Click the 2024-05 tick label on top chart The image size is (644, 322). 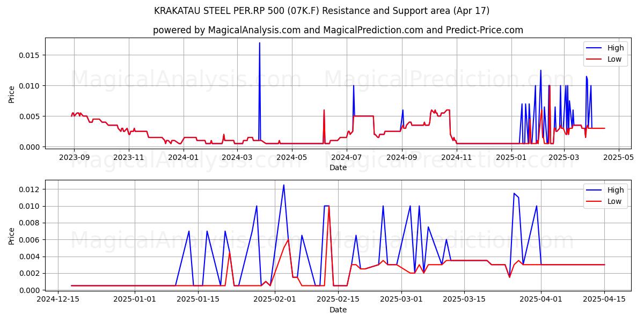point(292,157)
